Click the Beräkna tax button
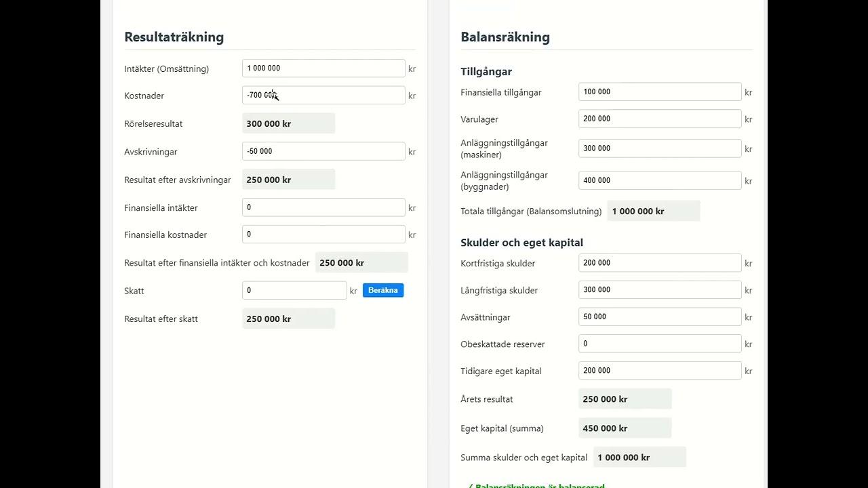 coord(383,290)
